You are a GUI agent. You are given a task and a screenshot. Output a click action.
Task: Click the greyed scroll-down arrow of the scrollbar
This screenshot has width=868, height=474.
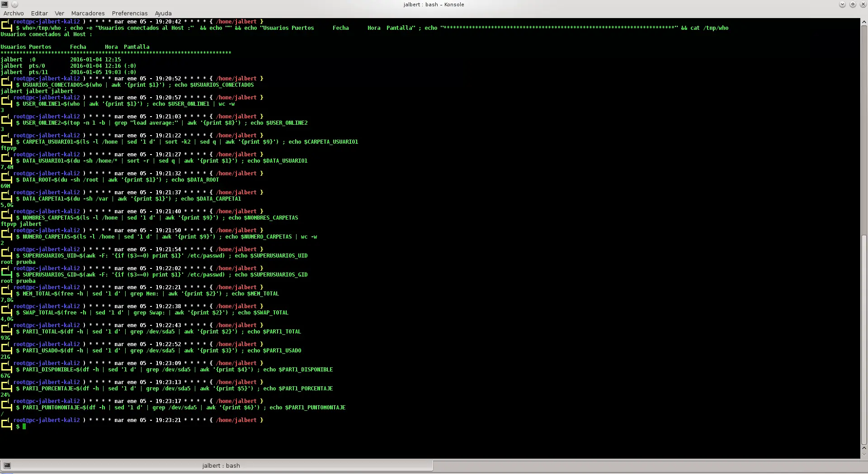(864, 455)
